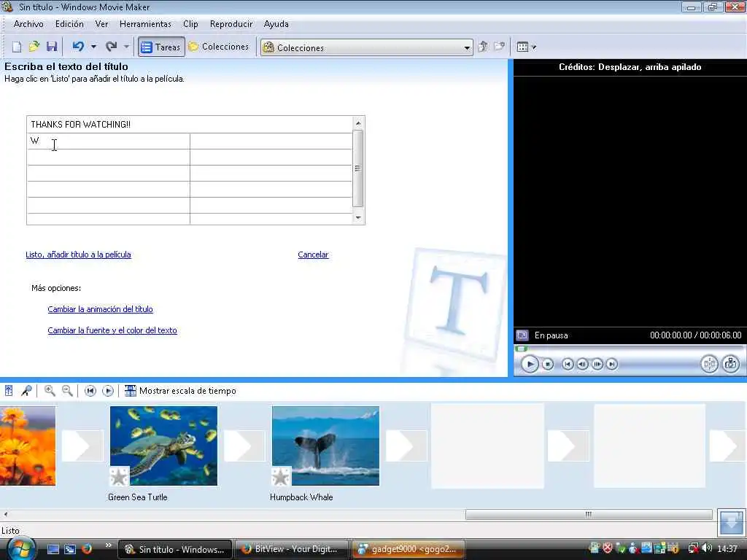Viewport: 747px width, 560px height.
Task: Open the Archivo menu
Action: (x=28, y=24)
